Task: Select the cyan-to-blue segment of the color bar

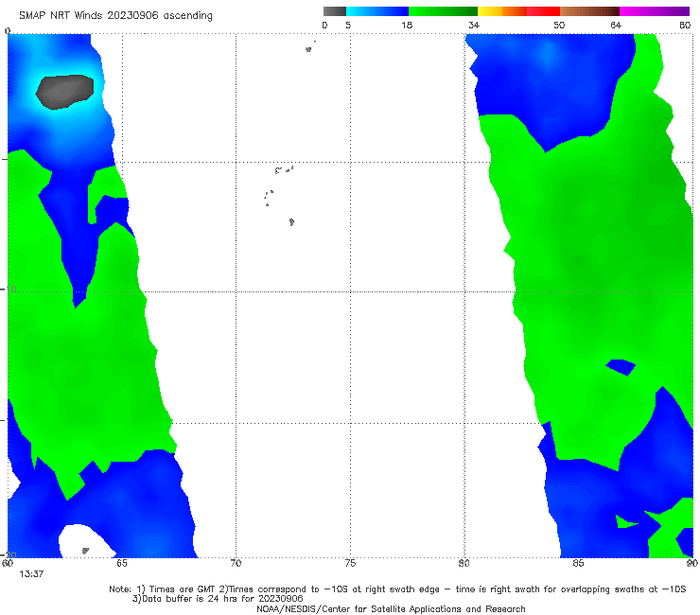Action: [x=377, y=11]
